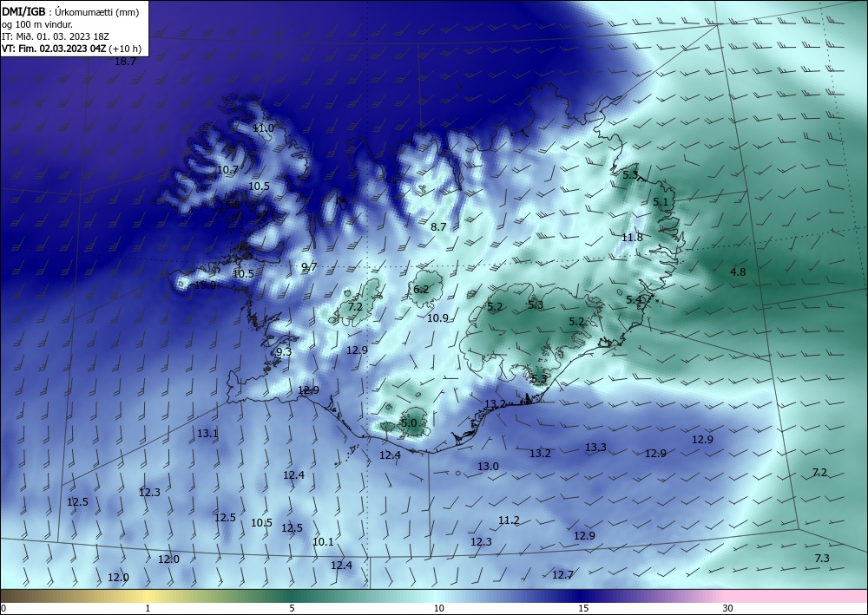
Task: Click the 18.7 value on the map
Action: point(125,62)
